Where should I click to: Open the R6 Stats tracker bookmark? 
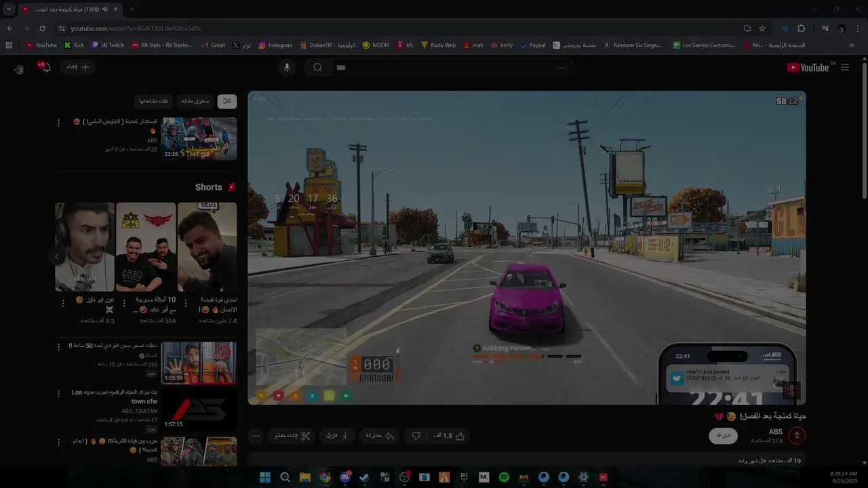162,45
